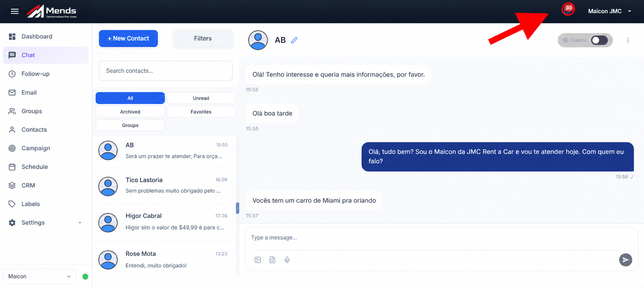
Task: Open the Maicon JMC account dropdown
Action: 610,11
